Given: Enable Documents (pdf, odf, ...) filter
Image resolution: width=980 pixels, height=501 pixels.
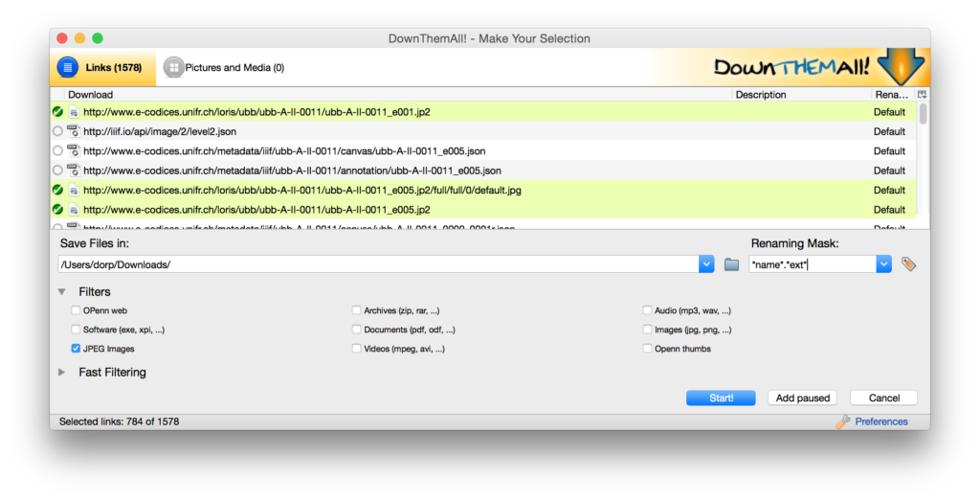Looking at the screenshot, I should (356, 329).
